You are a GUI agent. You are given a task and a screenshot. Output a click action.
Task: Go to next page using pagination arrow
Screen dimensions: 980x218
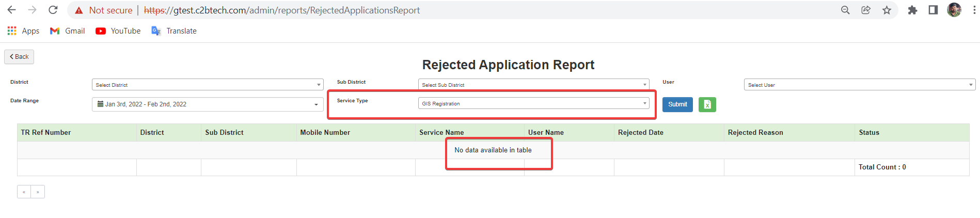tap(38, 192)
